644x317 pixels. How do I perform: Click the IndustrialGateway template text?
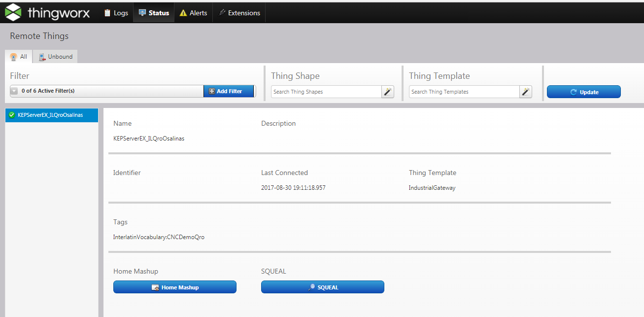point(432,188)
